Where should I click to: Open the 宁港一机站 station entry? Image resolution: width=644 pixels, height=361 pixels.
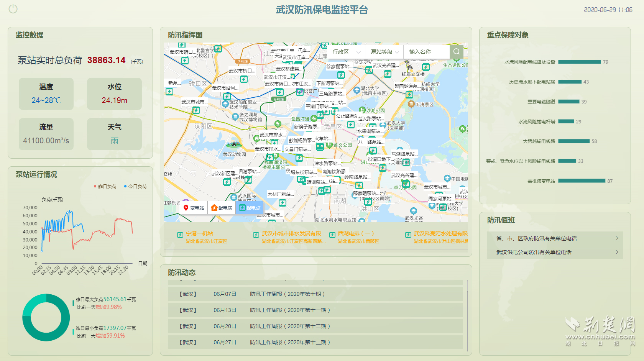point(202,237)
